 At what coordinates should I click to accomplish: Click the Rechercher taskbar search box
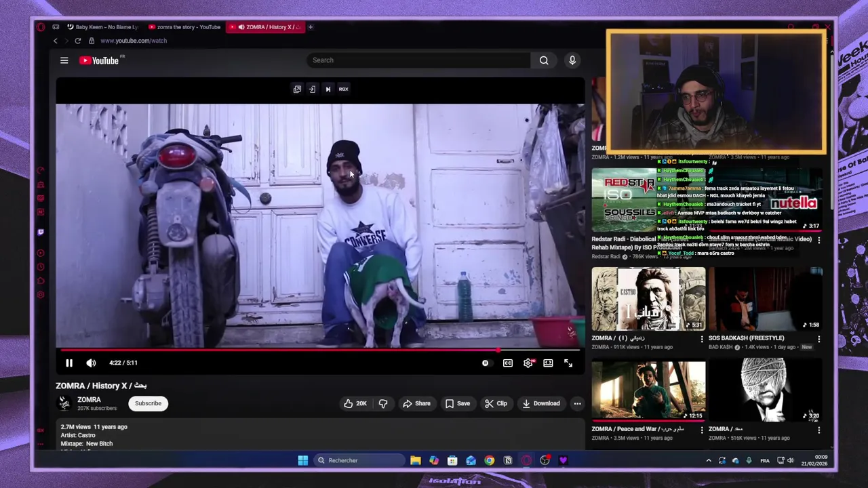(358, 461)
